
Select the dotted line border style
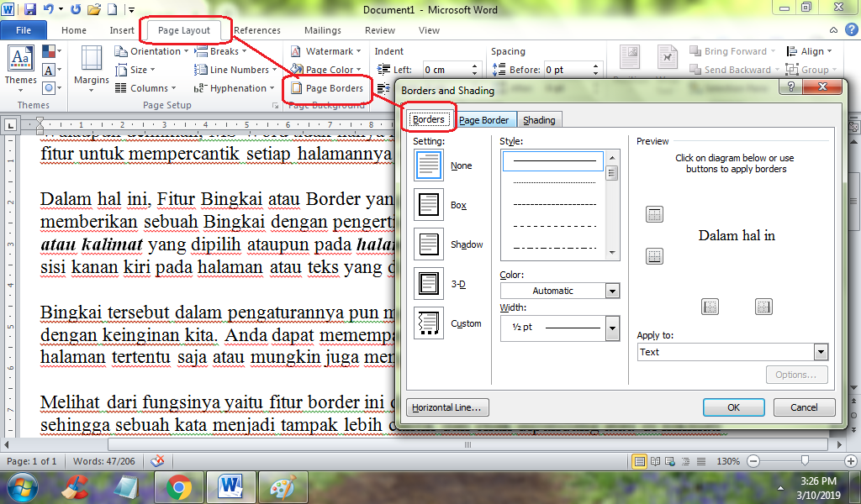[x=553, y=182]
